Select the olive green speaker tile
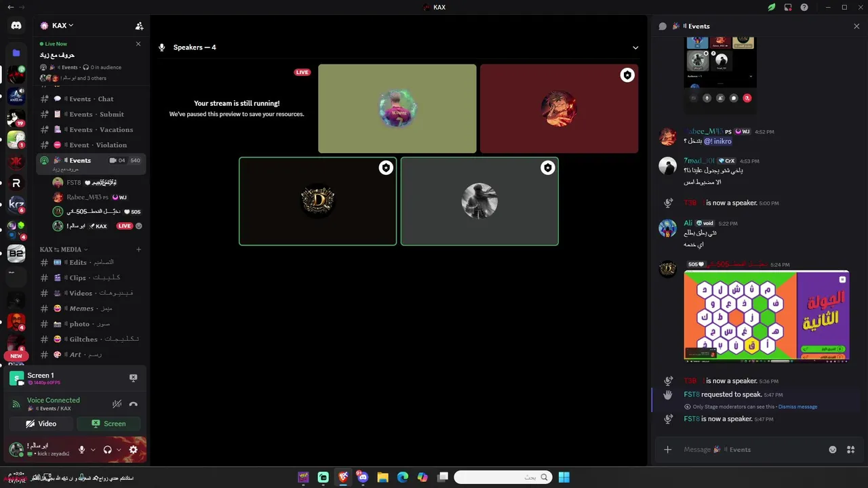The height and width of the screenshot is (488, 868). [x=397, y=108]
